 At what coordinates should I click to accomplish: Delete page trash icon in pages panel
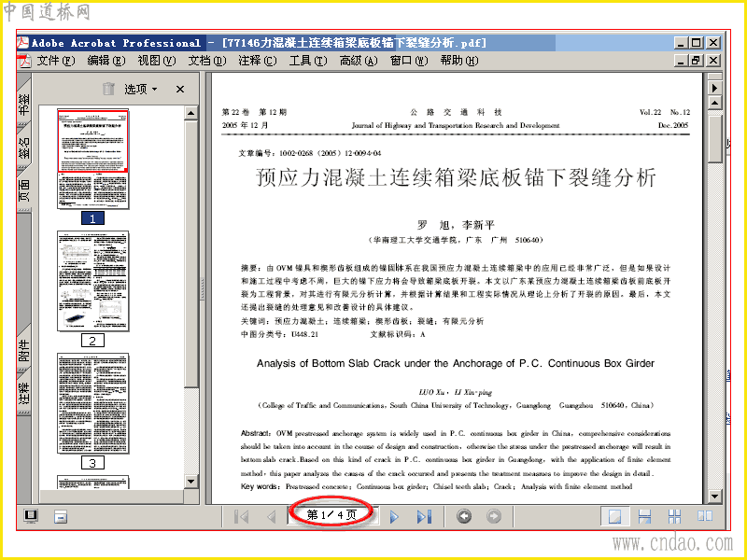tap(108, 89)
